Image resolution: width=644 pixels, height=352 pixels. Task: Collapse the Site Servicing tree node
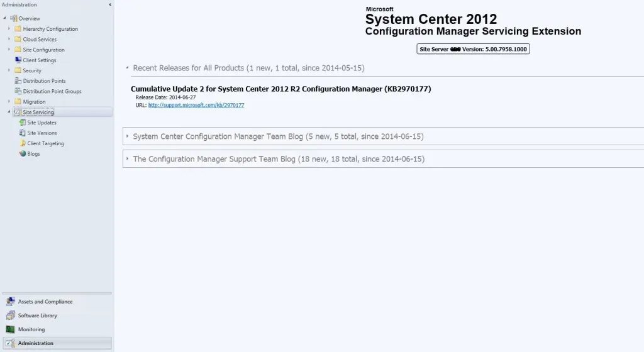click(9, 112)
